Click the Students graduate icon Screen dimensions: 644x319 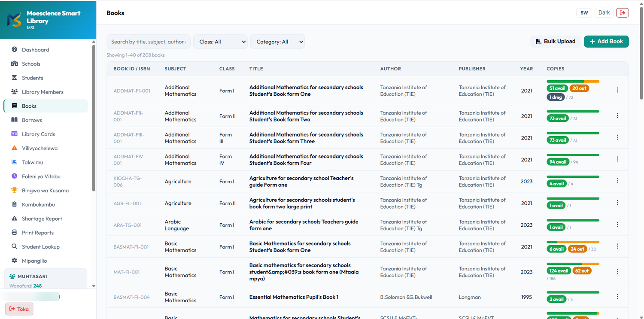click(15, 78)
